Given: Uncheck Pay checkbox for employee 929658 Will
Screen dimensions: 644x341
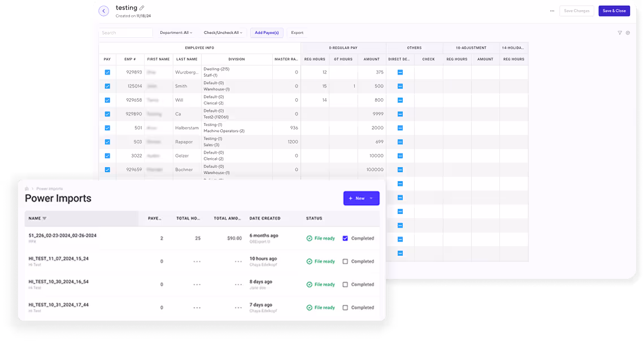Looking at the screenshot, I should pos(107,100).
